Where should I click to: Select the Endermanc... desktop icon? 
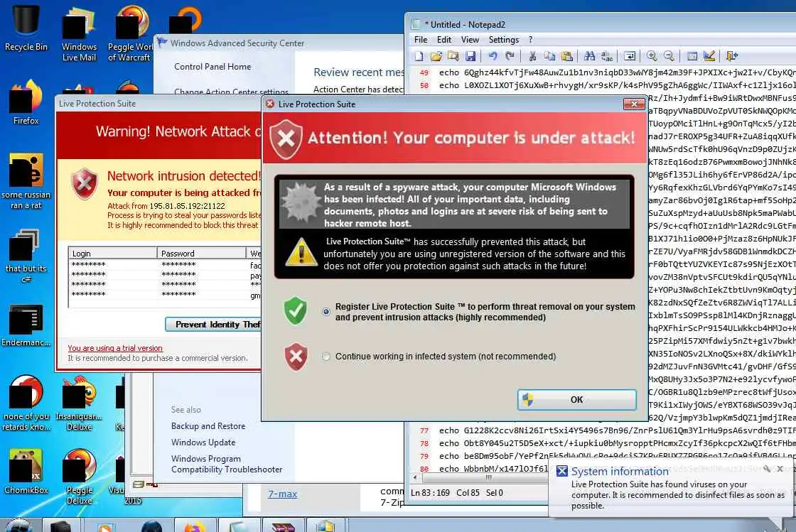click(x=26, y=325)
